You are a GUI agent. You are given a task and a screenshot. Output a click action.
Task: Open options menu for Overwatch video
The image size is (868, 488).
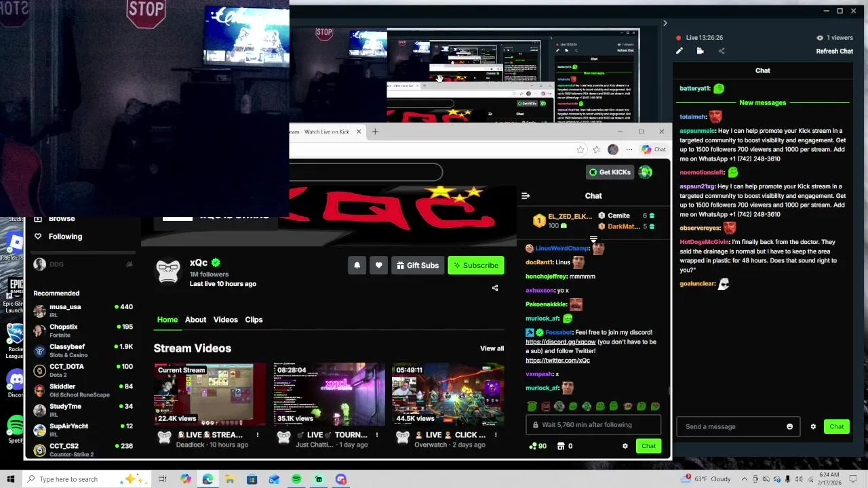tap(496, 435)
